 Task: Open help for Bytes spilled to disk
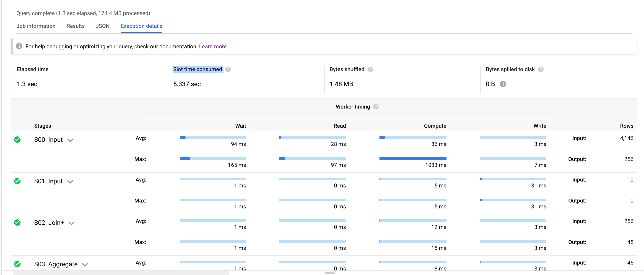[541, 69]
